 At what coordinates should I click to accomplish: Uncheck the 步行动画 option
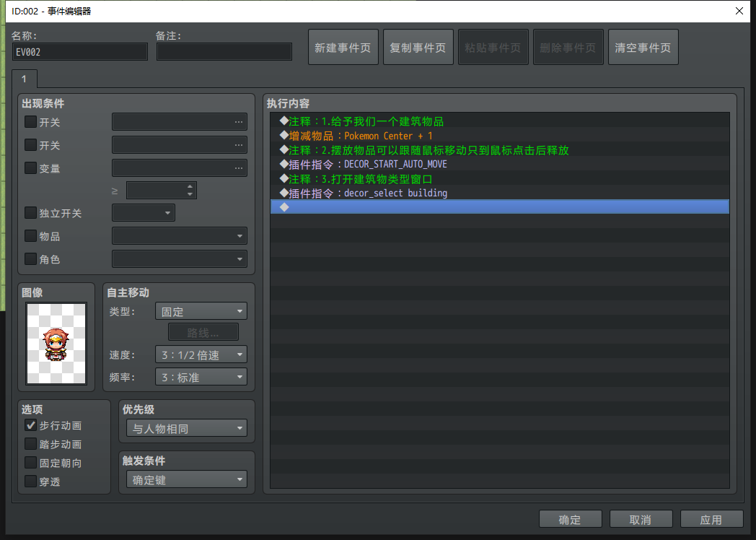(x=30, y=425)
